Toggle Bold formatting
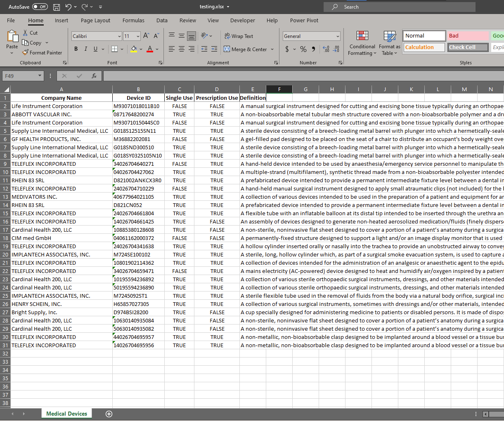Screen dimensions: 504x421 click(76, 49)
